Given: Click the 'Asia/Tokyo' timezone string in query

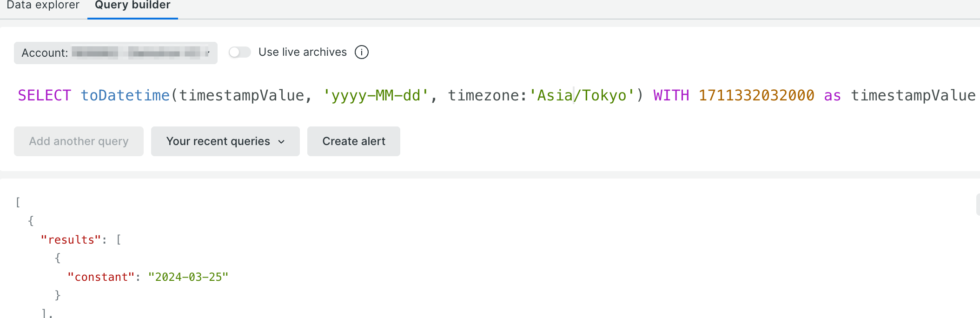Looking at the screenshot, I should (x=582, y=95).
